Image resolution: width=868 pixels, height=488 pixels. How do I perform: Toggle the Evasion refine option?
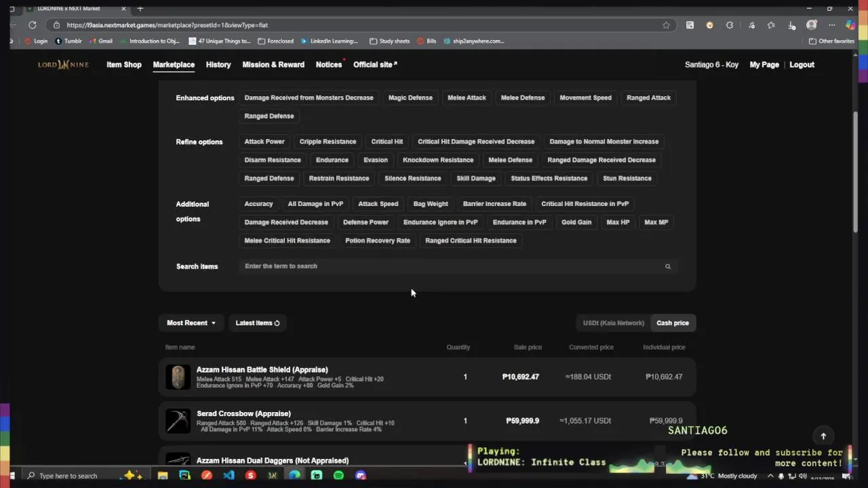click(376, 160)
